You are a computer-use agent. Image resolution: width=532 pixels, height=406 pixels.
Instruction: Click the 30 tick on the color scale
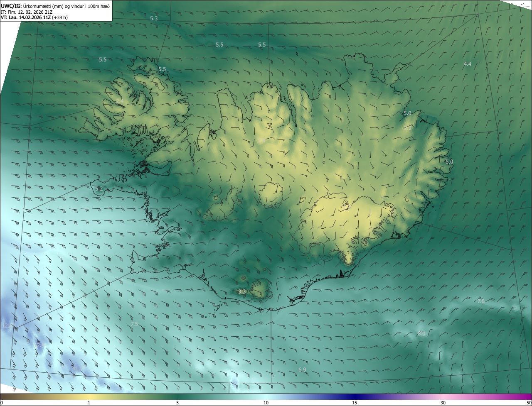click(x=443, y=403)
